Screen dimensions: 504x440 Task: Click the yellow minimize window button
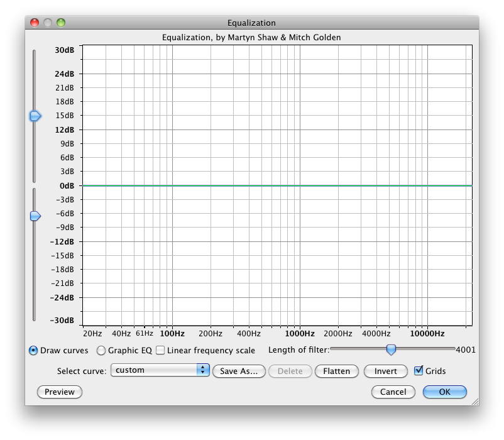pos(47,23)
